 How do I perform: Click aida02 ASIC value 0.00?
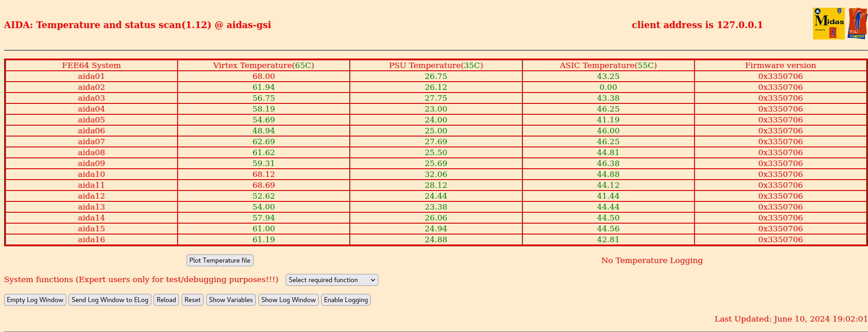[608, 87]
